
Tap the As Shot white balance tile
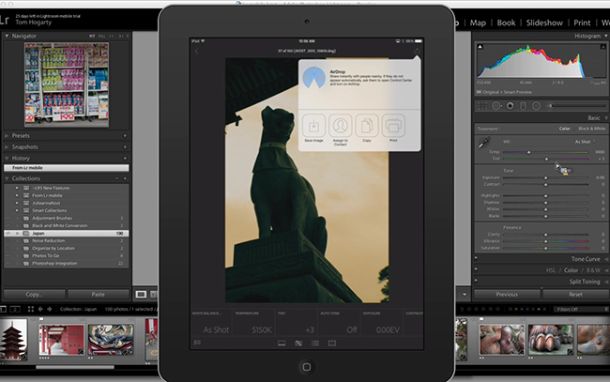(211, 323)
